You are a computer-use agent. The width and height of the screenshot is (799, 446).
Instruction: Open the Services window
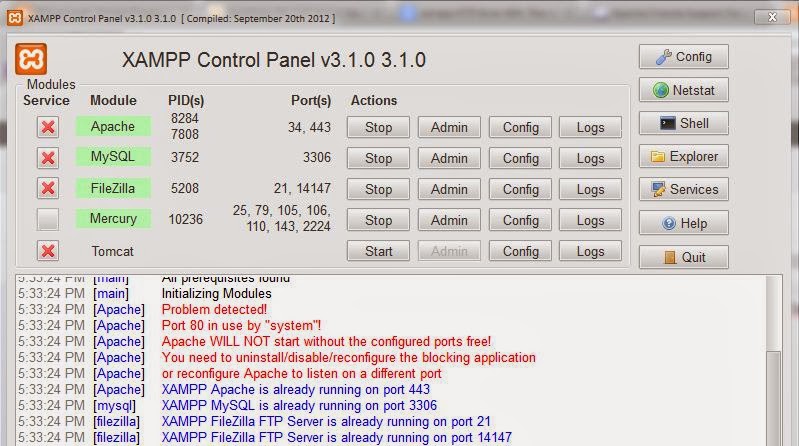pos(683,190)
